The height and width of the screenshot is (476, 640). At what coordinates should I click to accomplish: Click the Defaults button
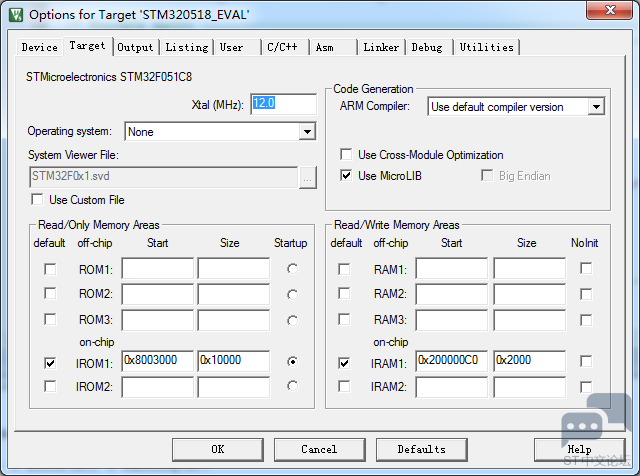[x=422, y=449]
